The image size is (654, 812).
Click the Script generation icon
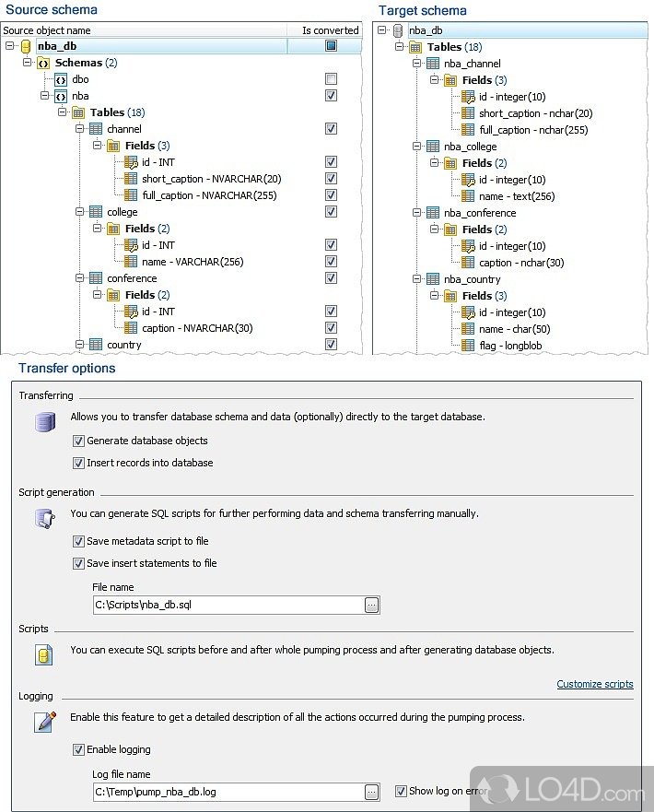pos(45,518)
